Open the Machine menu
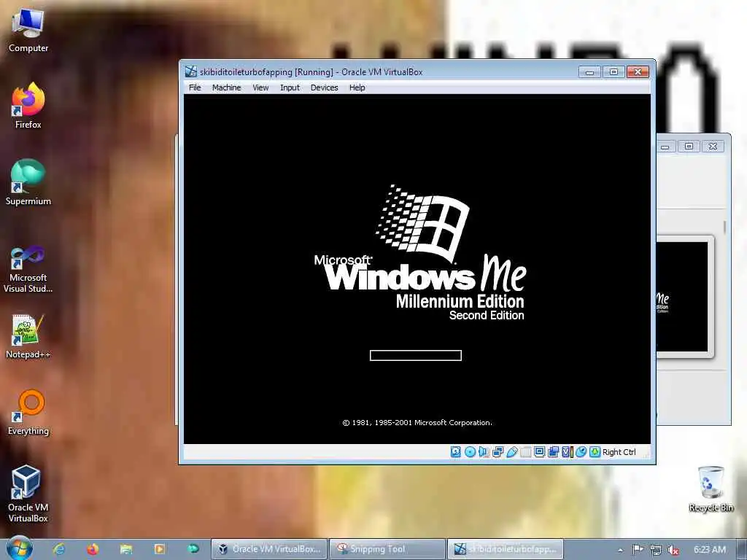 click(x=226, y=87)
